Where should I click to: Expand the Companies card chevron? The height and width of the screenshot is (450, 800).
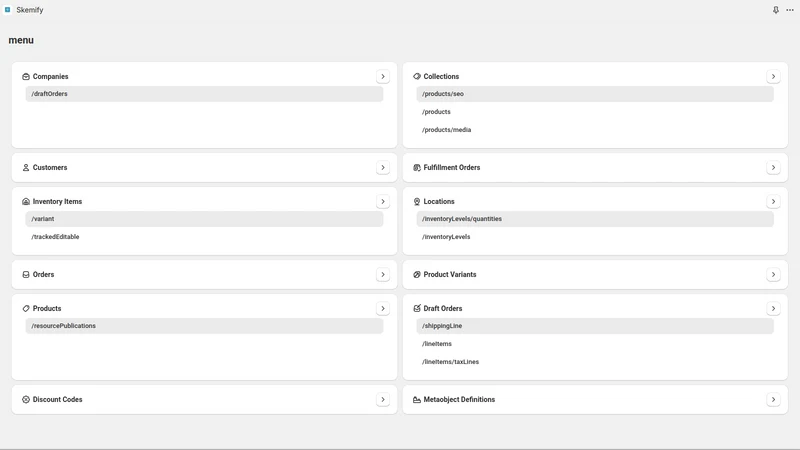tap(383, 77)
